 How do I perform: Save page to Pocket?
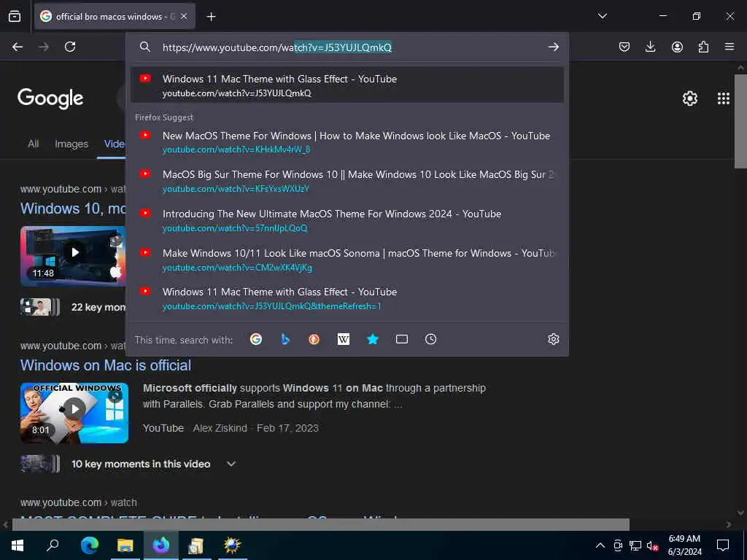pyautogui.click(x=624, y=47)
